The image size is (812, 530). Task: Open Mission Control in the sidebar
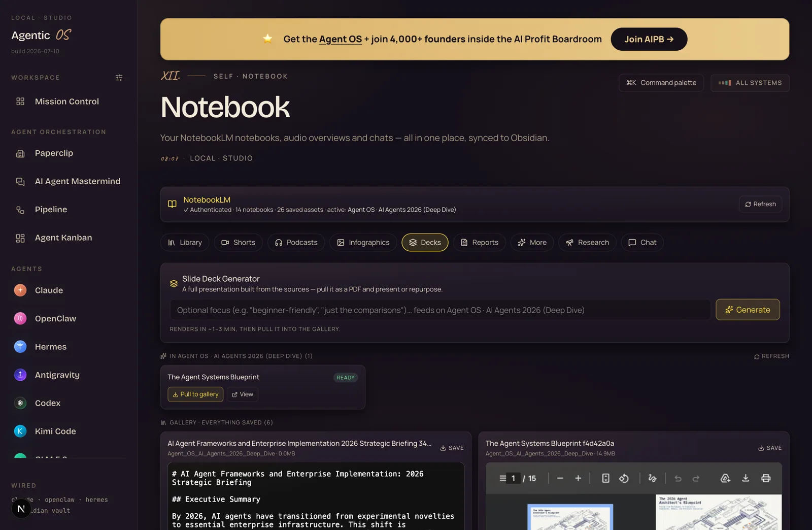pyautogui.click(x=66, y=102)
